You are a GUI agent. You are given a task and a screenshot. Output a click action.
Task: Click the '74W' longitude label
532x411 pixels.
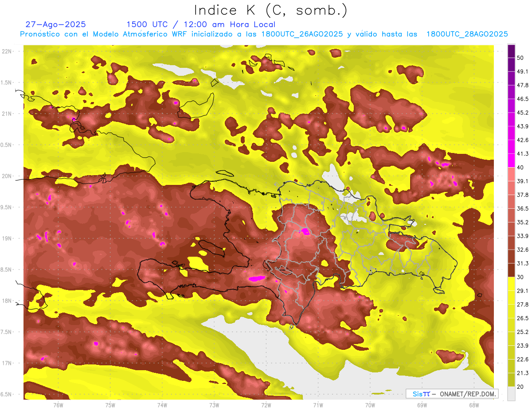pyautogui.click(x=162, y=405)
